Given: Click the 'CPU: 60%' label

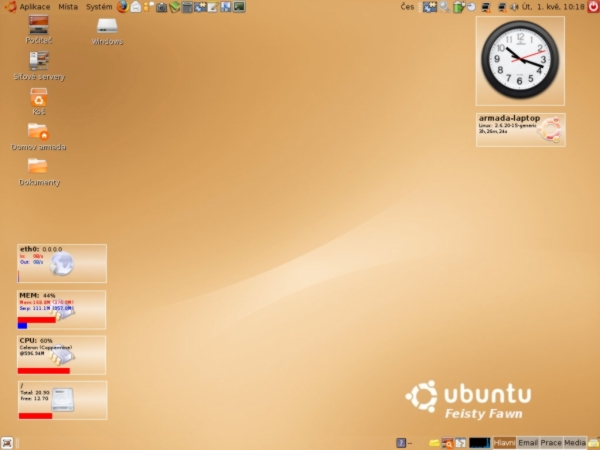Looking at the screenshot, I should point(36,340).
